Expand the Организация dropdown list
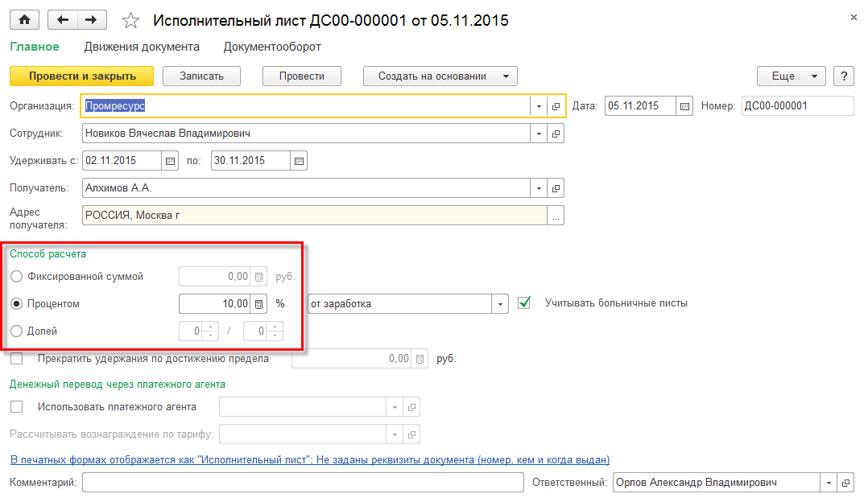Viewport: 868px width, 502px height. (539, 106)
